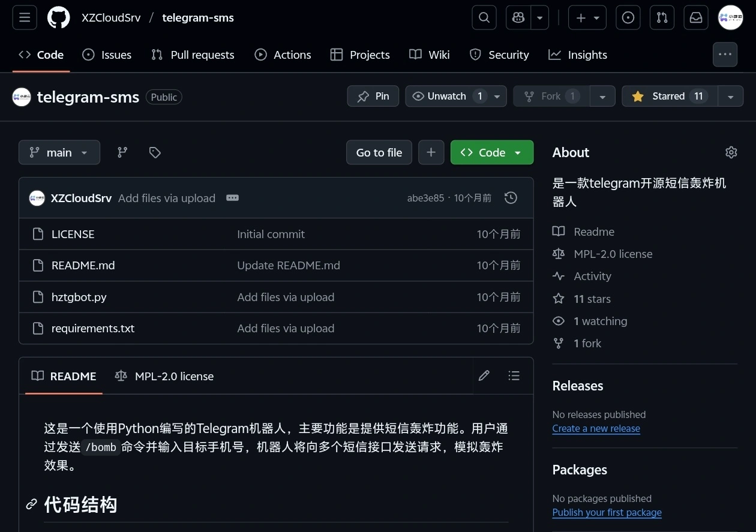This screenshot has width=756, height=532.
Task: Browse repository tags
Action: 155,152
